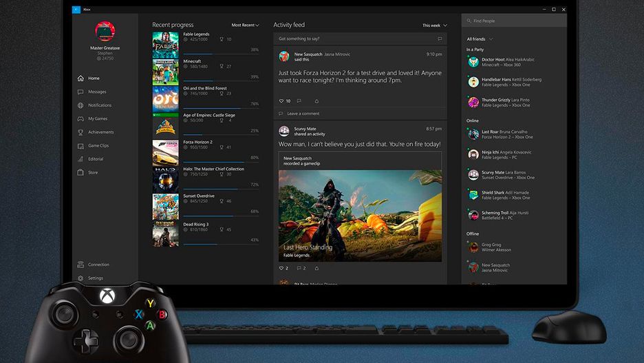Image resolution: width=644 pixels, height=363 pixels.
Task: Select the Achievements menu item label
Action: coord(100,132)
